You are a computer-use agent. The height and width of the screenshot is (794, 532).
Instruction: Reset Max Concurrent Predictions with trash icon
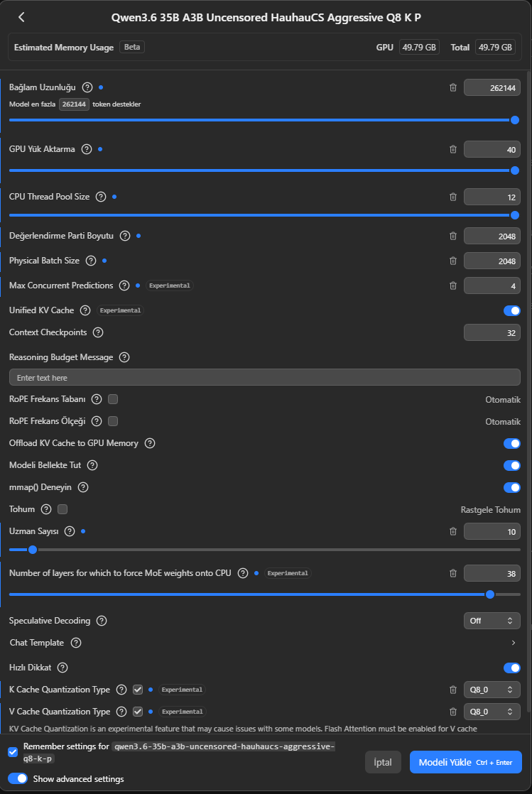point(453,285)
